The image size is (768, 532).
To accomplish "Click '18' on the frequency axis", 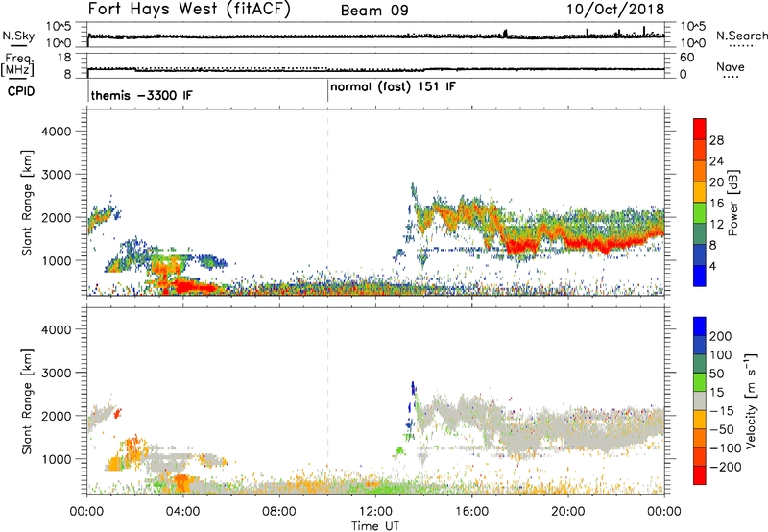I will click(64, 57).
